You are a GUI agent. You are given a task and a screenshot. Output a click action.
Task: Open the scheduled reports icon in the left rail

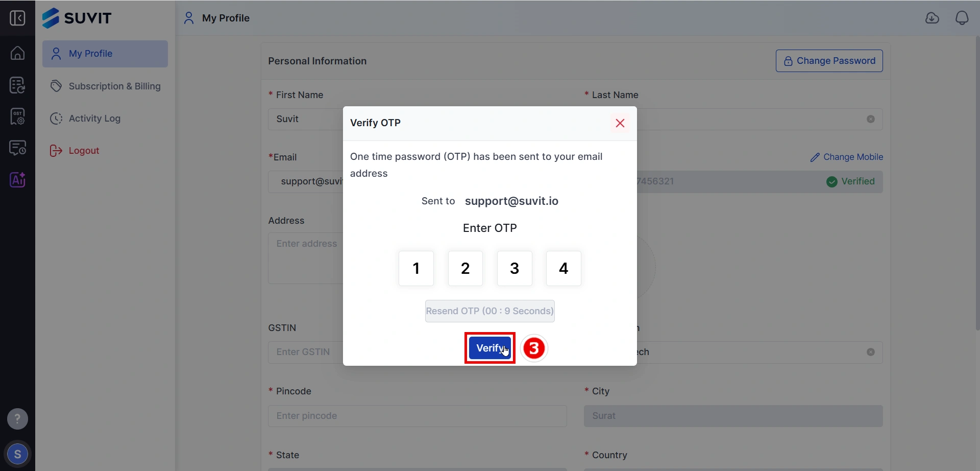[x=17, y=148]
